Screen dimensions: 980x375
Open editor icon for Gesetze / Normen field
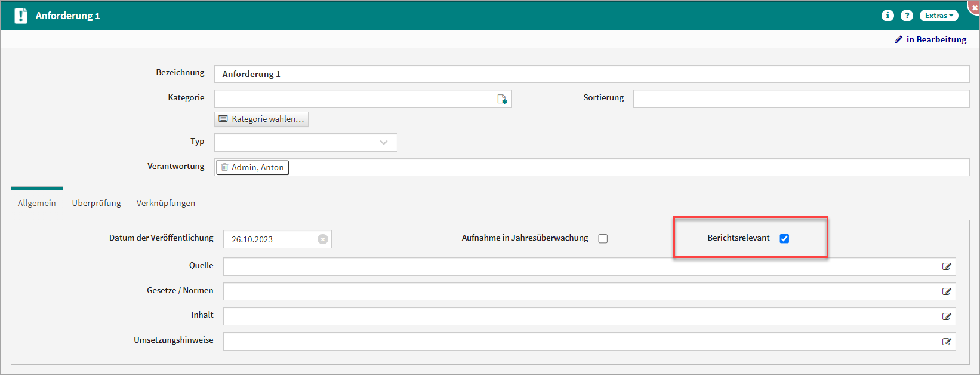947,291
